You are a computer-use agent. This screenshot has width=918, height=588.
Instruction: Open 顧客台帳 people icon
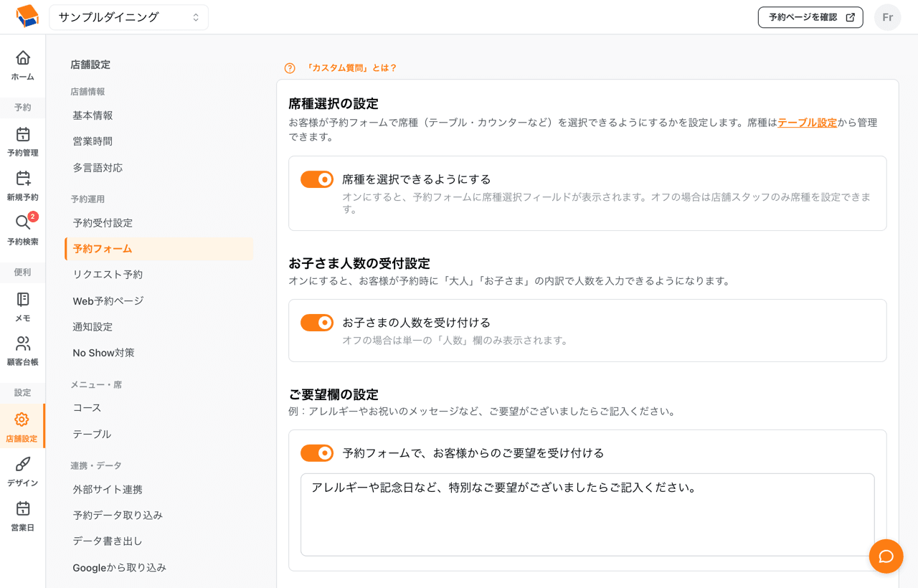click(x=23, y=343)
